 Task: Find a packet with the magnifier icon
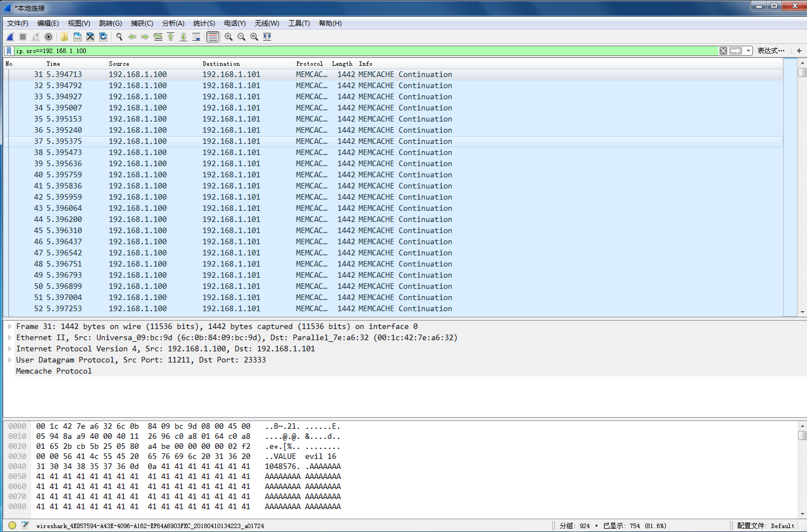[x=119, y=37]
